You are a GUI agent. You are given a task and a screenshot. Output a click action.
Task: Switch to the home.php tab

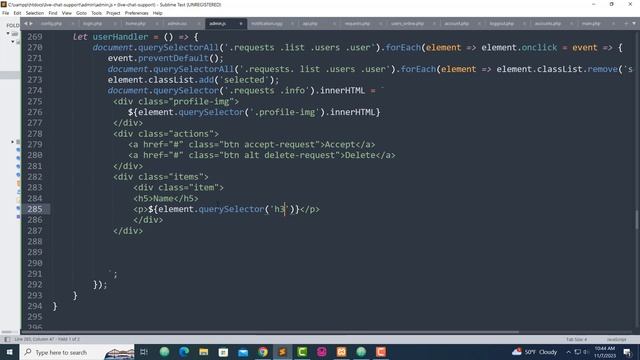tap(136, 24)
